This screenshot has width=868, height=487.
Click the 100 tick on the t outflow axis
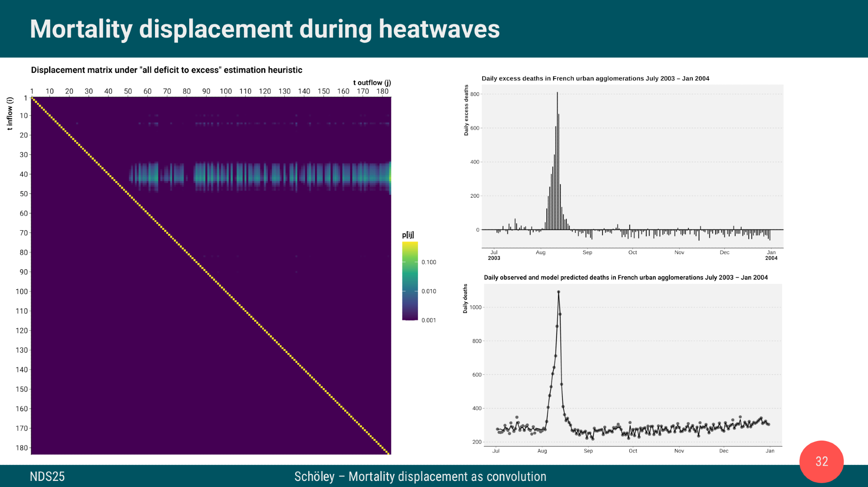click(226, 91)
